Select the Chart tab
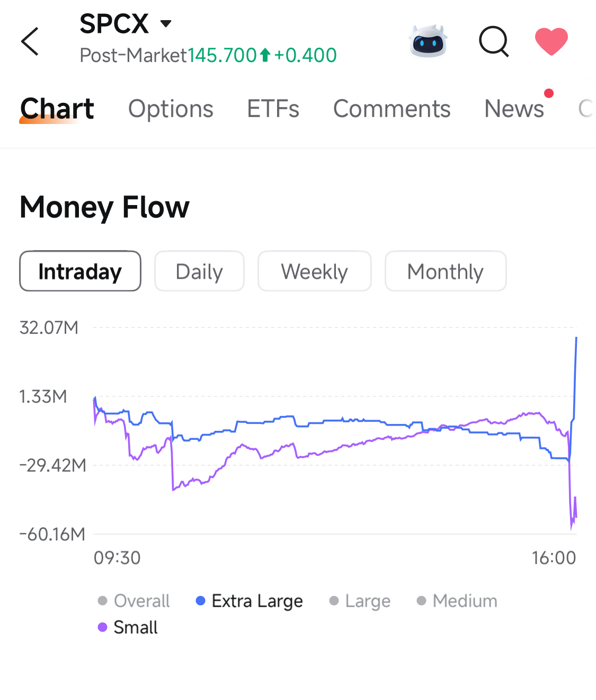596x700 pixels. [57, 109]
